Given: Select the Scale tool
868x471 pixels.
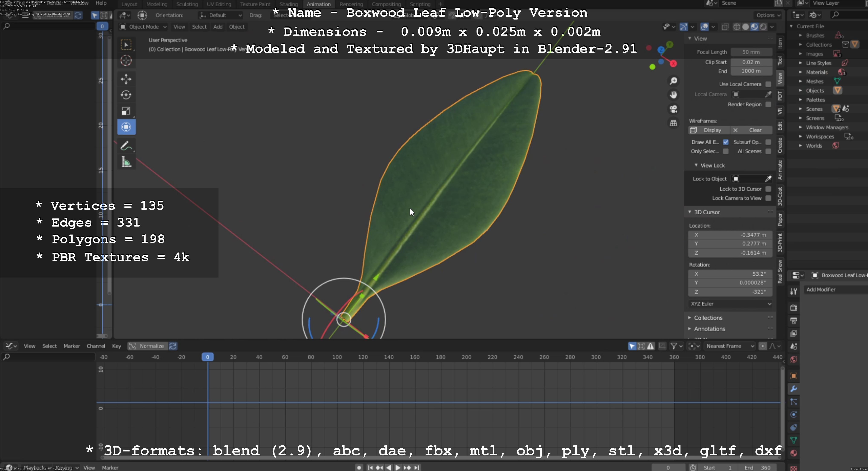Looking at the screenshot, I should tap(126, 111).
